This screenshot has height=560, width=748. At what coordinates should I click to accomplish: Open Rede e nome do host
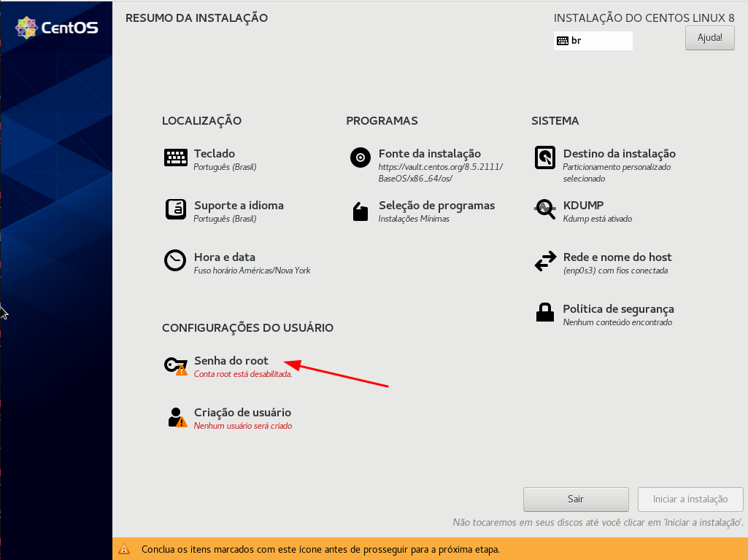(617, 257)
